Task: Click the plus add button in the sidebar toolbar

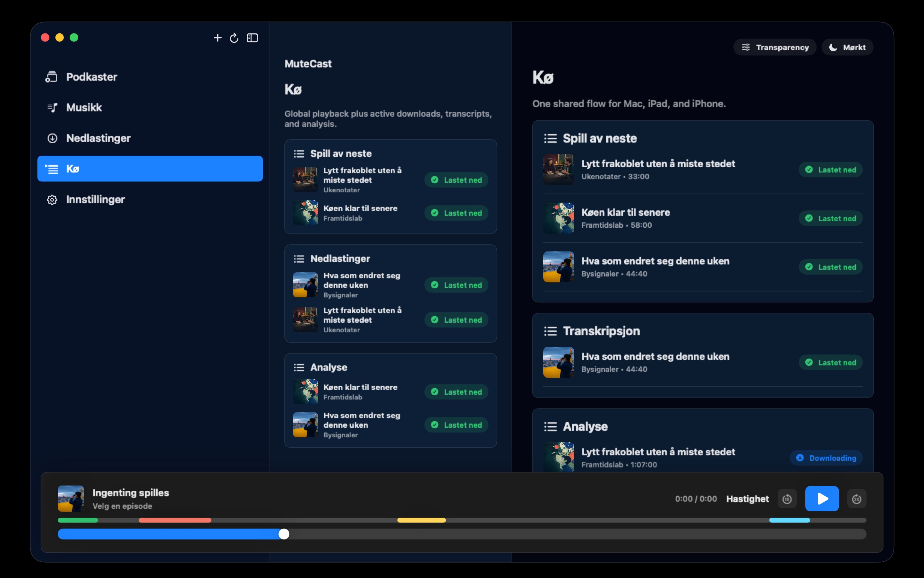Action: click(217, 38)
